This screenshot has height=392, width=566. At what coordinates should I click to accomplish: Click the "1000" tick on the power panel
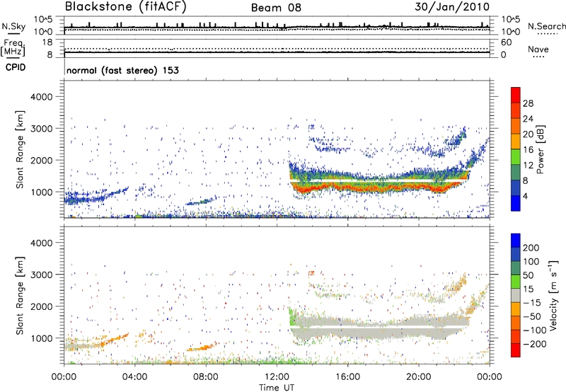click(x=41, y=192)
